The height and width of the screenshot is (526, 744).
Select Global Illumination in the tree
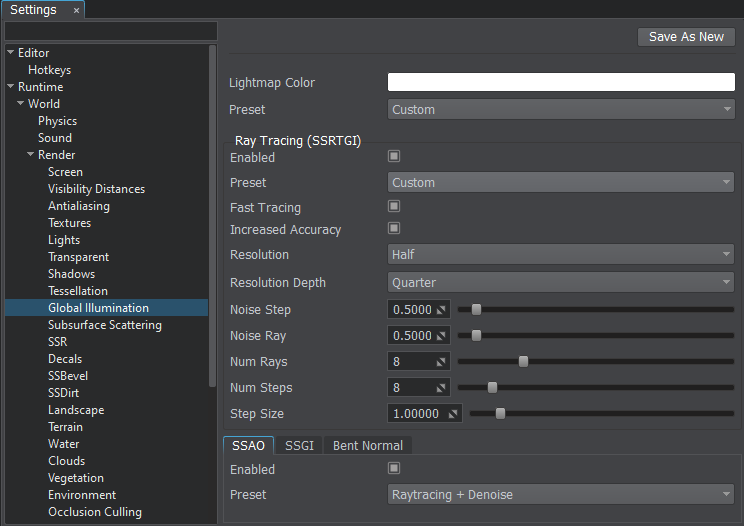[x=98, y=308]
